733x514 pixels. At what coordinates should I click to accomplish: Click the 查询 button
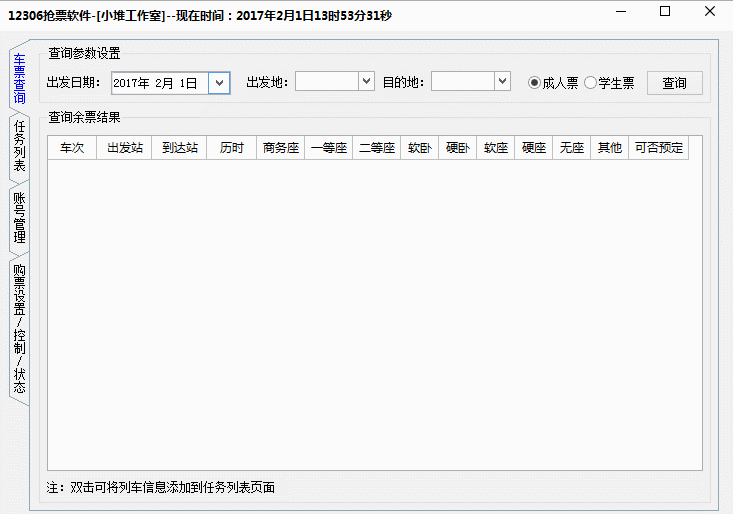(675, 83)
